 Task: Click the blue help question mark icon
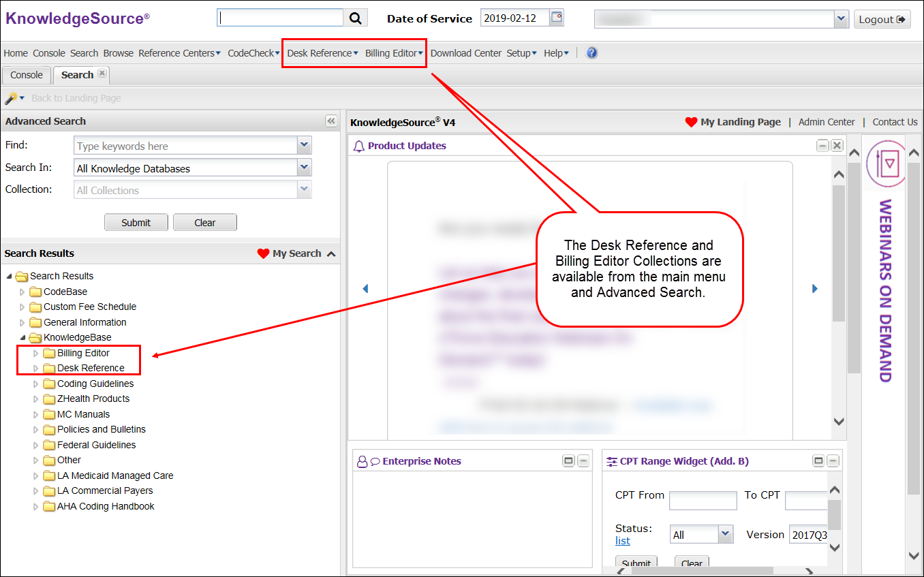coord(591,53)
